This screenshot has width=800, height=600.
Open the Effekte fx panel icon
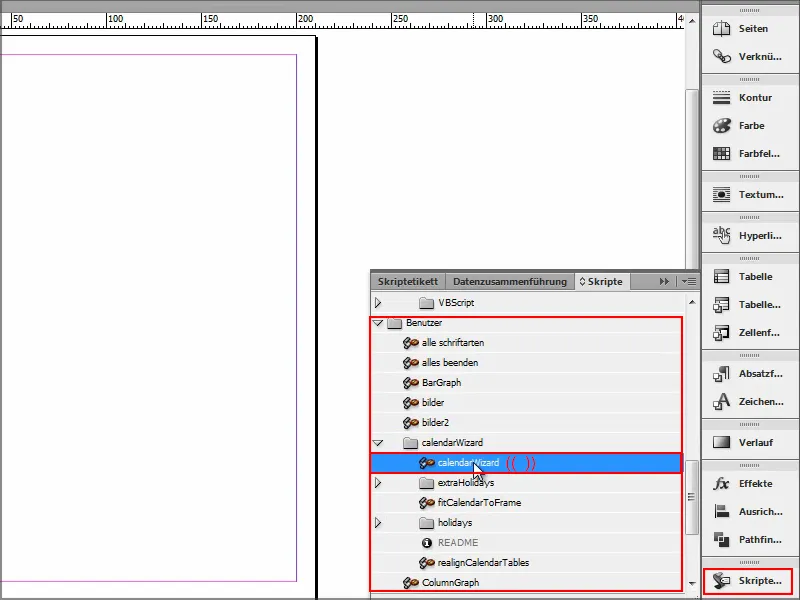[x=721, y=483]
